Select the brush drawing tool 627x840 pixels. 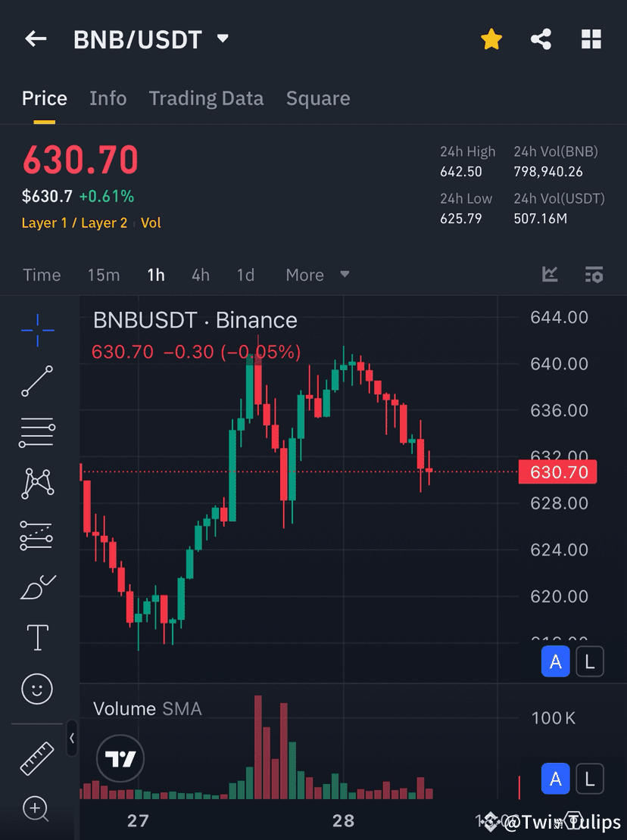point(36,587)
